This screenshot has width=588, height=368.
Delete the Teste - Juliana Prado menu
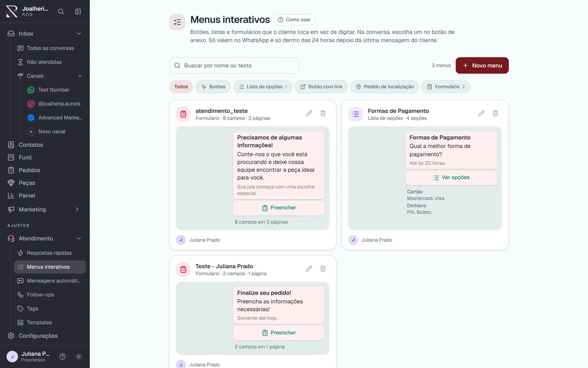coord(323,269)
